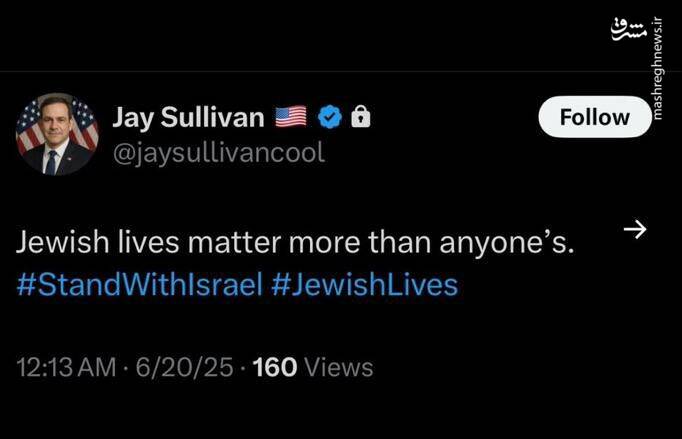
Task: Click the US flag emoji after Jay Sullivan
Action: click(x=290, y=117)
